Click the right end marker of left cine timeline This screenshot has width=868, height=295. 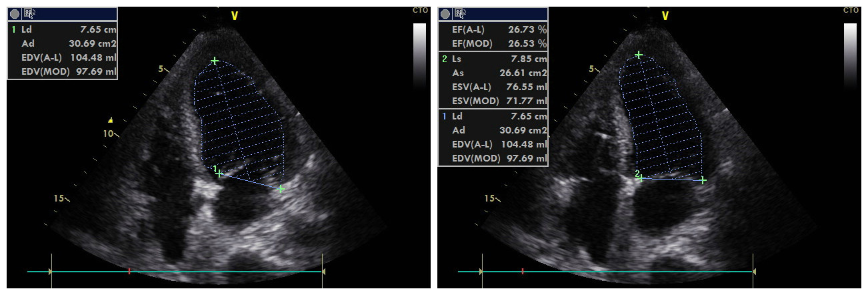[x=323, y=272]
